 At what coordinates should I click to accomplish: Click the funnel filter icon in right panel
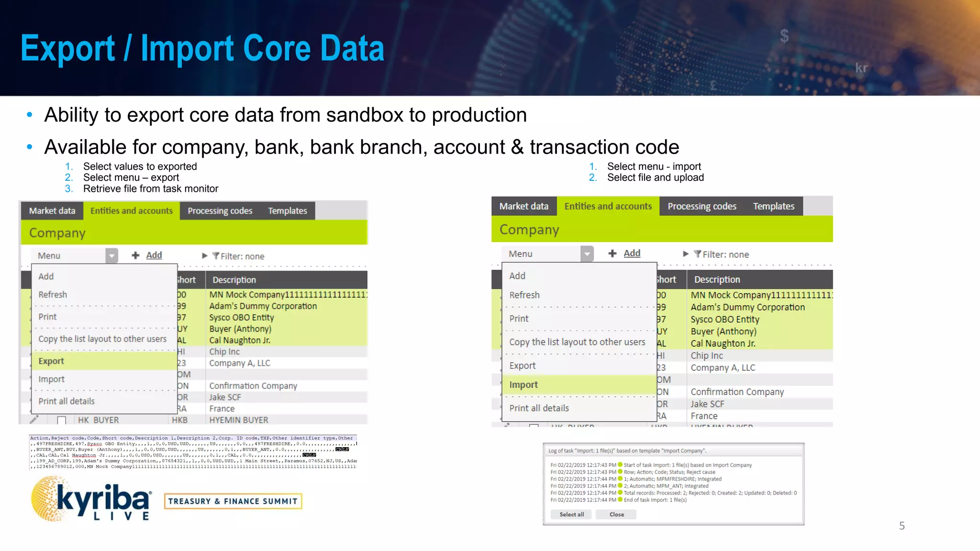coord(698,254)
